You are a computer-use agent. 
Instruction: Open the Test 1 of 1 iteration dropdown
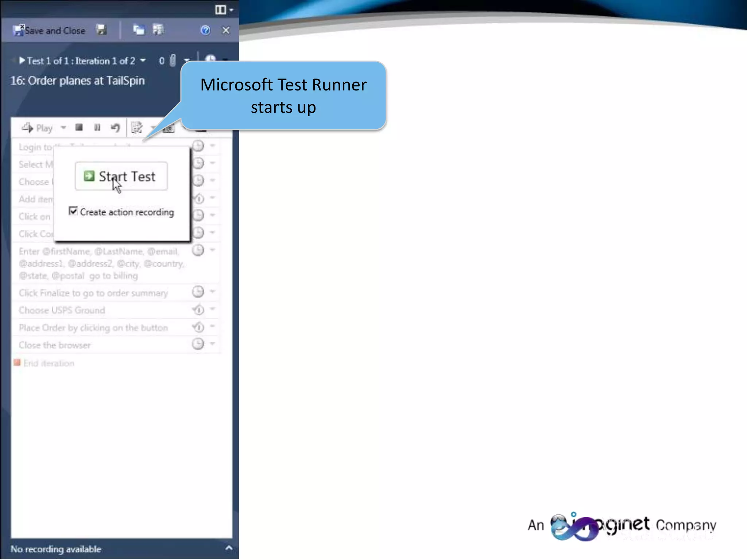tap(143, 61)
